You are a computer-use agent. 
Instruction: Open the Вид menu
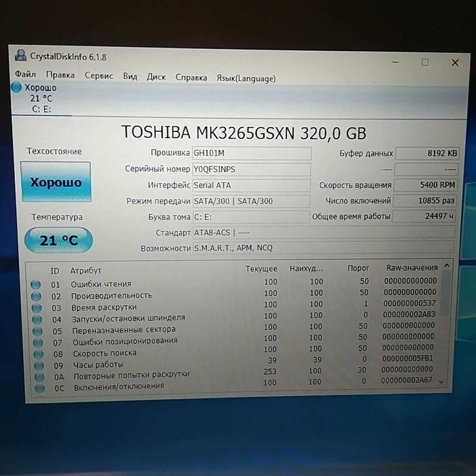[x=130, y=76]
